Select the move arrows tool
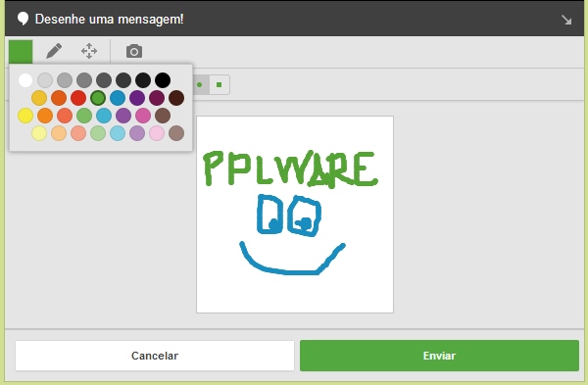 pyautogui.click(x=89, y=51)
